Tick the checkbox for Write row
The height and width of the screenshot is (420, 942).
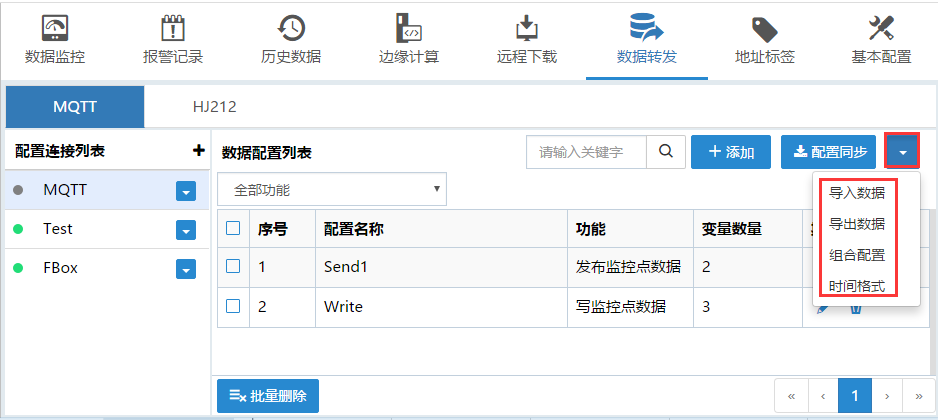233,306
